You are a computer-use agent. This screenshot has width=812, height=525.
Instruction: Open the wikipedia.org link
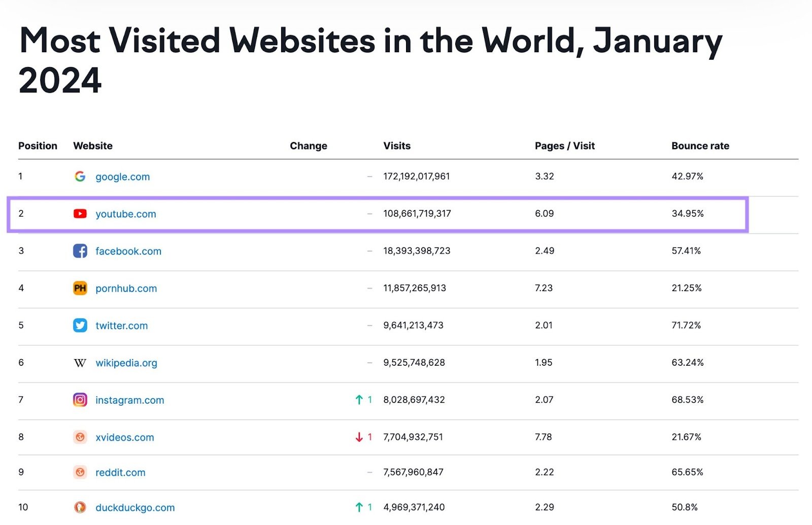(126, 362)
